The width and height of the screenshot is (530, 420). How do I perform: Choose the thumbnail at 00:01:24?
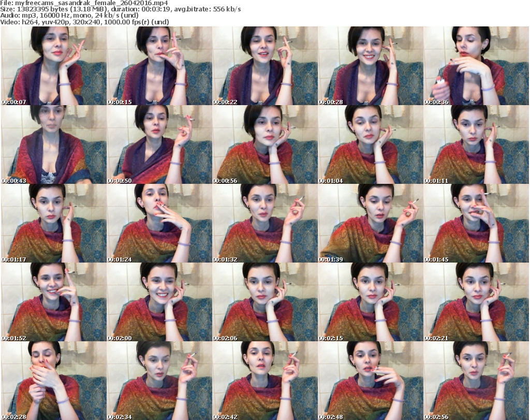159,223
